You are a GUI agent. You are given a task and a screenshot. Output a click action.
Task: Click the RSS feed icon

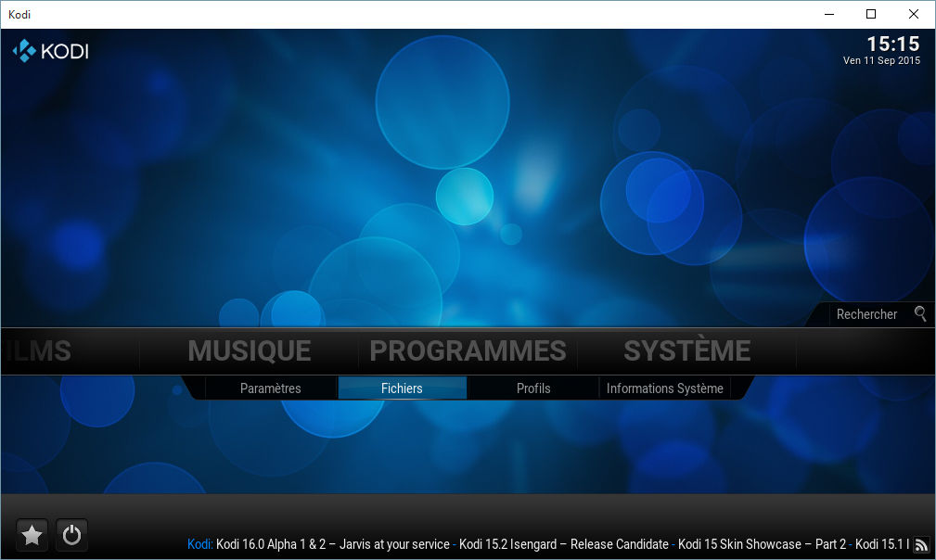click(x=922, y=544)
